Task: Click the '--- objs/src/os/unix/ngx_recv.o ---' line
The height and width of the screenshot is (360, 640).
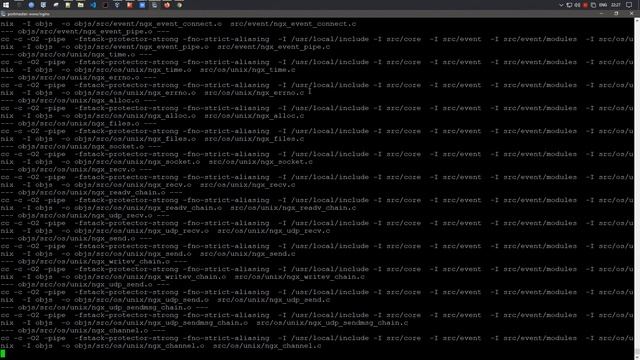Action: (x=76, y=169)
